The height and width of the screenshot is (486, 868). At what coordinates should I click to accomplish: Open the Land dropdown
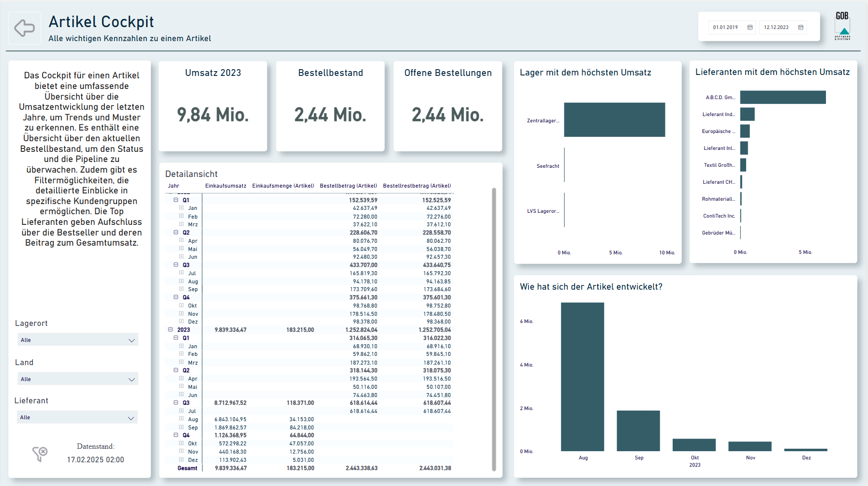click(x=78, y=379)
